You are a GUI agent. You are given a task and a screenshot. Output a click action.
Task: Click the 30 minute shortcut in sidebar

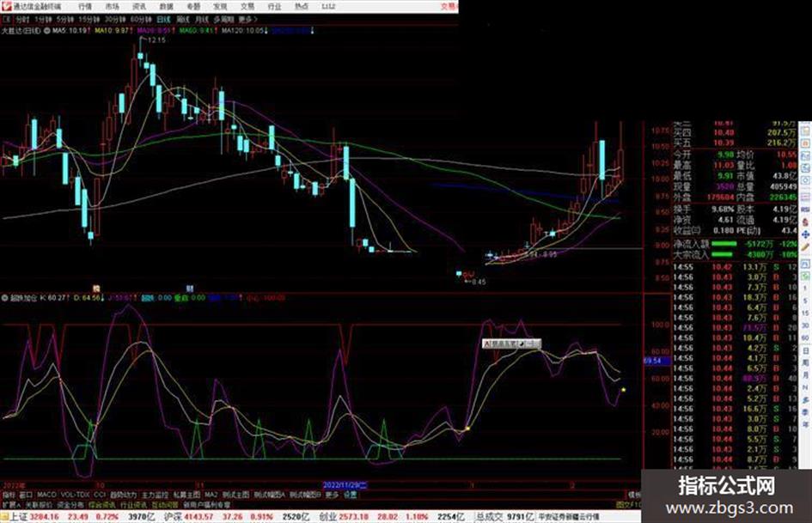805,325
